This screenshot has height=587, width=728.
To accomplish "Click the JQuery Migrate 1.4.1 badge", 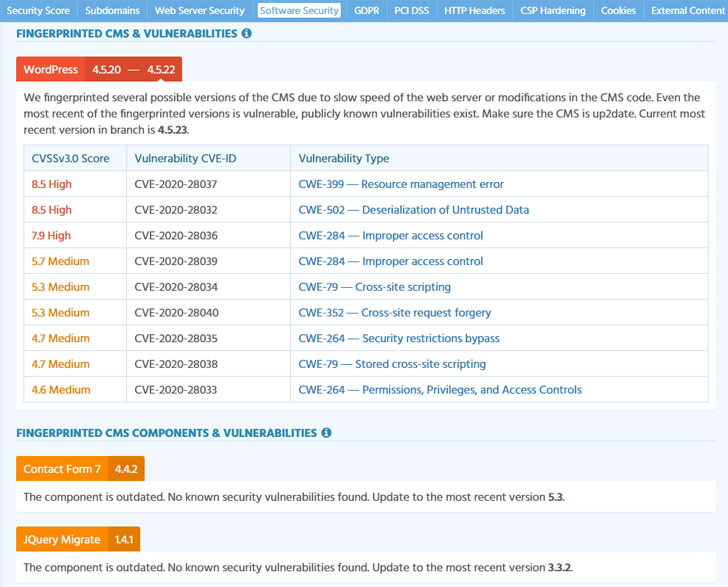I will (78, 539).
